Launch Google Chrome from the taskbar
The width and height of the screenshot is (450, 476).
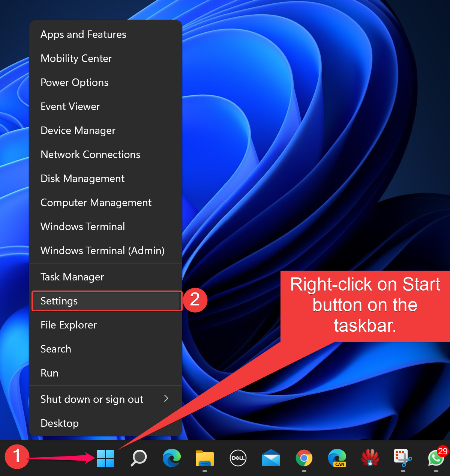point(304,458)
